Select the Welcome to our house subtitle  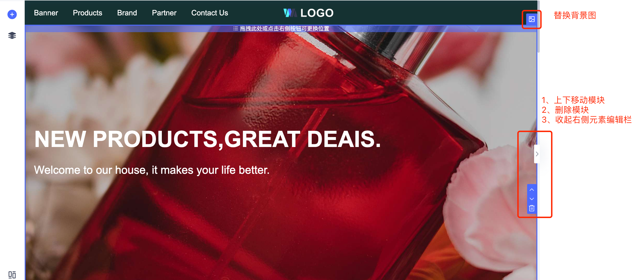152,170
